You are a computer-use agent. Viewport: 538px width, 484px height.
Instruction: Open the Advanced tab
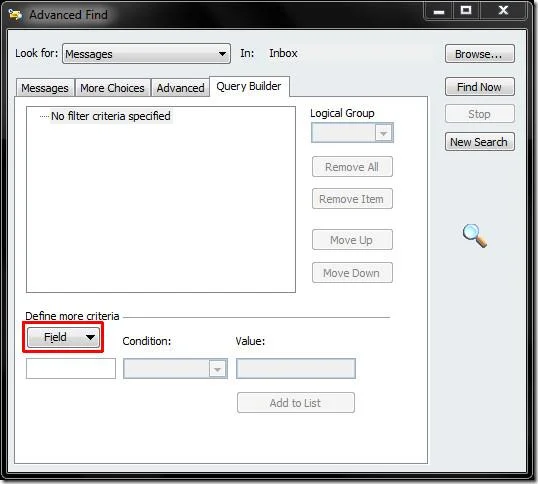click(180, 88)
